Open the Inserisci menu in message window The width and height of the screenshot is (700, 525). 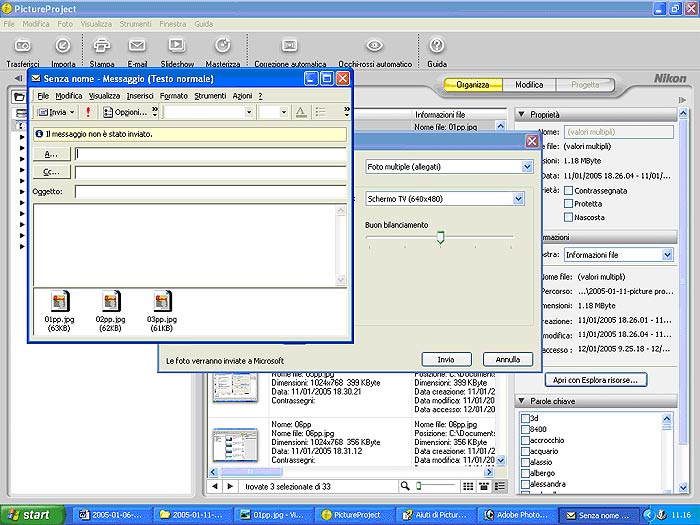pos(140,96)
